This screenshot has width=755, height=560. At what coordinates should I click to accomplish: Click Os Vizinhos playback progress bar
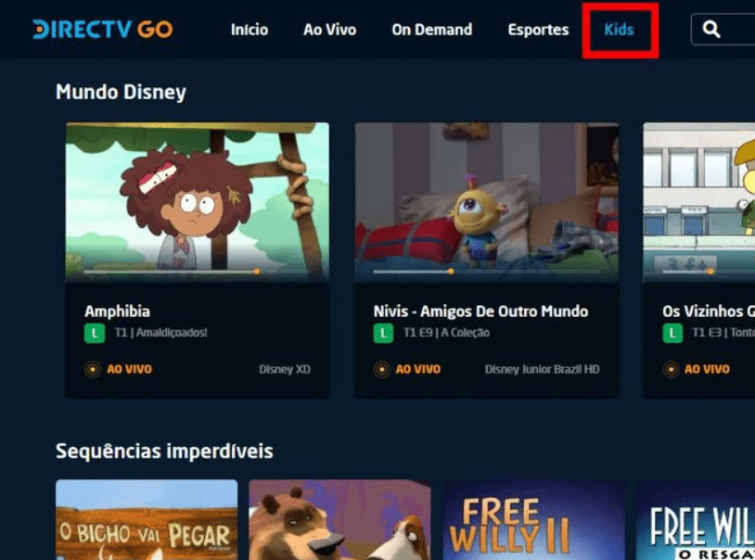(709, 272)
